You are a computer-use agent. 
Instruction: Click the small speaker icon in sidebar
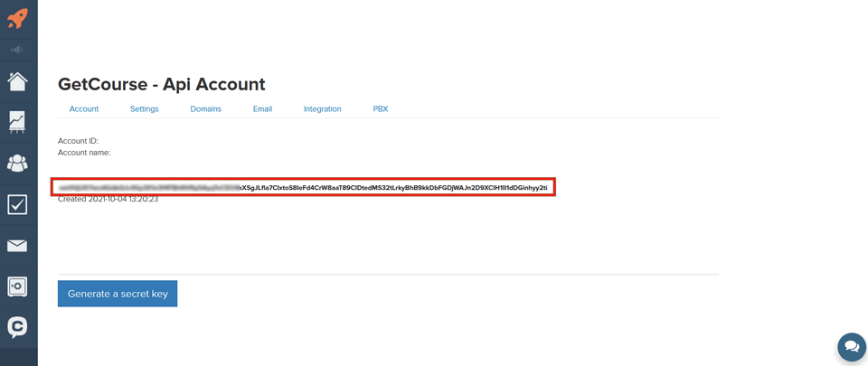click(17, 50)
